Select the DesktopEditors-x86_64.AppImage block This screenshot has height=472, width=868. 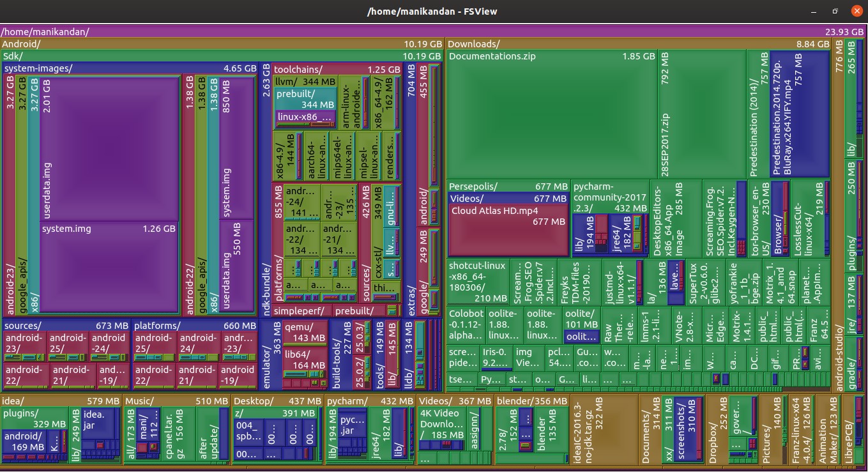pos(676,219)
